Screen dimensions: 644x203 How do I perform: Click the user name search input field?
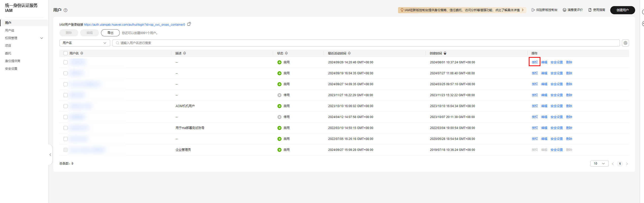coord(366,43)
